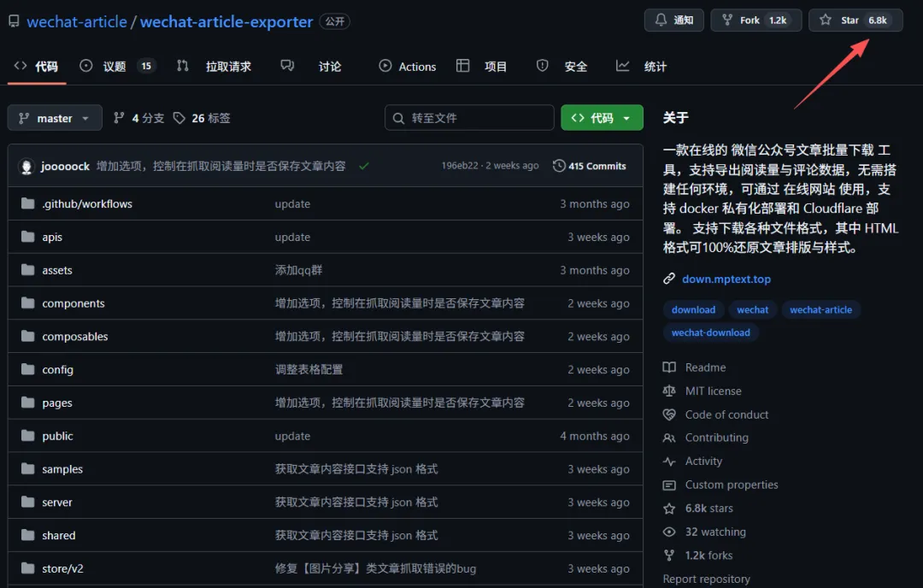The image size is (923, 588).
Task: Click the notification bell button
Action: (x=674, y=20)
